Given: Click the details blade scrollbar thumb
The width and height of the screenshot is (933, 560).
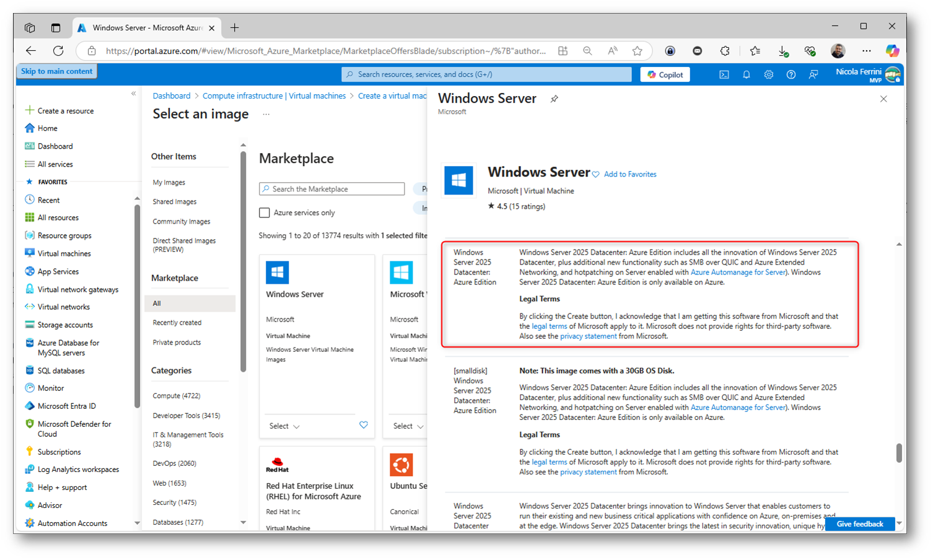Looking at the screenshot, I should click(899, 453).
